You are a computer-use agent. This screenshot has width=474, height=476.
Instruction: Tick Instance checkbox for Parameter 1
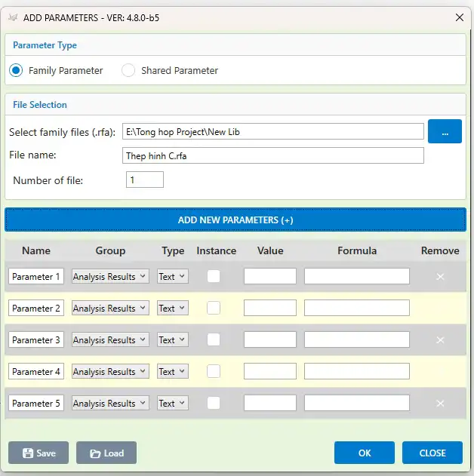point(214,276)
